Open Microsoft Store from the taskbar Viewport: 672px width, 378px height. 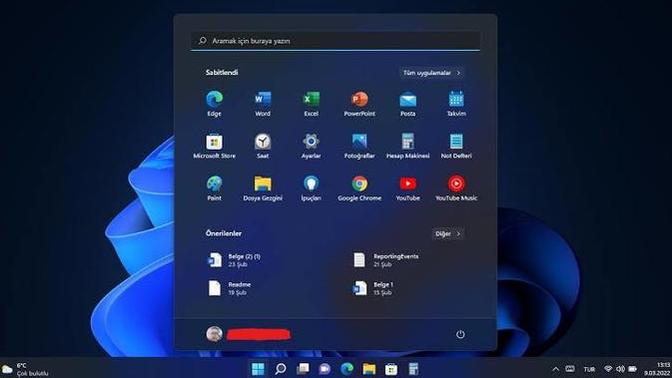(391, 369)
